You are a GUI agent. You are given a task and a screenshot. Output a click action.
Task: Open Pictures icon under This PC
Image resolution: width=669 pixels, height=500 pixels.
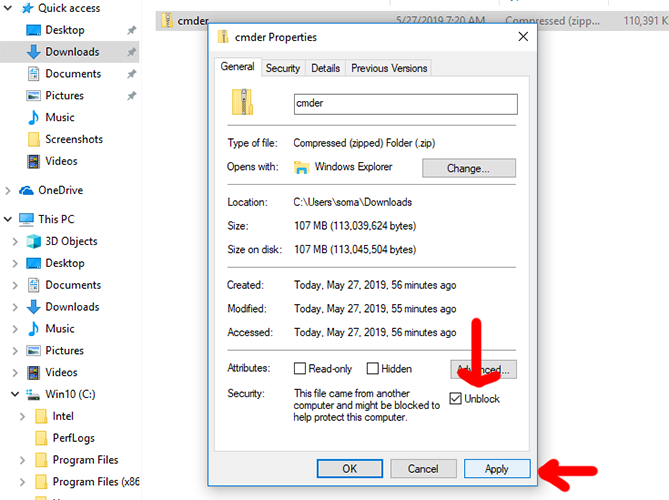tap(33, 351)
